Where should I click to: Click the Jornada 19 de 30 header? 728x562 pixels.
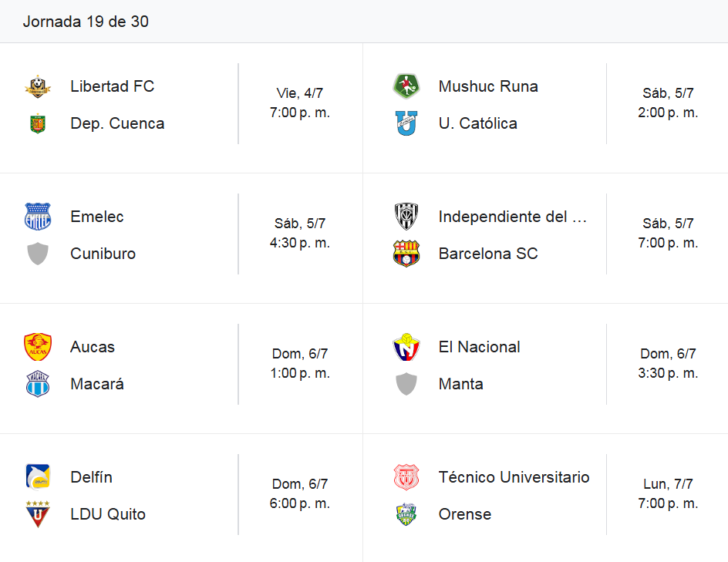coord(86,22)
